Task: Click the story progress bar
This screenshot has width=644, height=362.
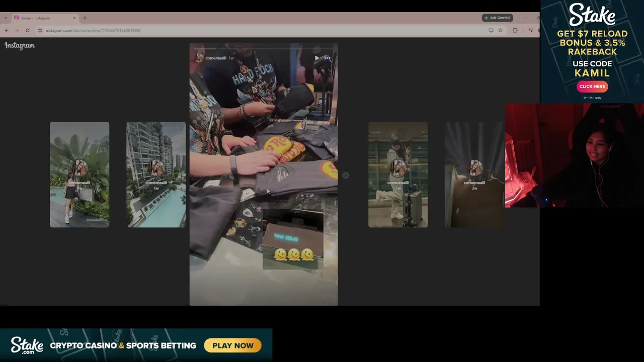Action: point(264,49)
